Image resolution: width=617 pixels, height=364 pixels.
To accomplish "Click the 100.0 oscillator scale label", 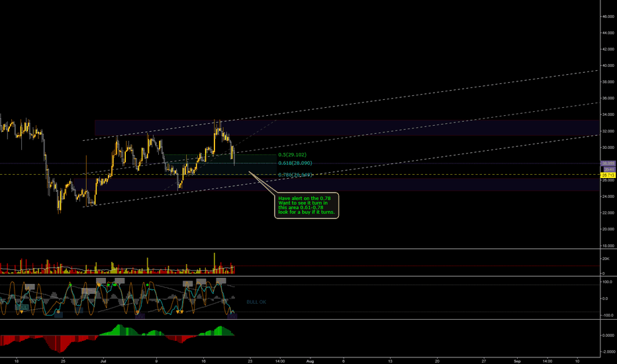I will tap(608, 282).
